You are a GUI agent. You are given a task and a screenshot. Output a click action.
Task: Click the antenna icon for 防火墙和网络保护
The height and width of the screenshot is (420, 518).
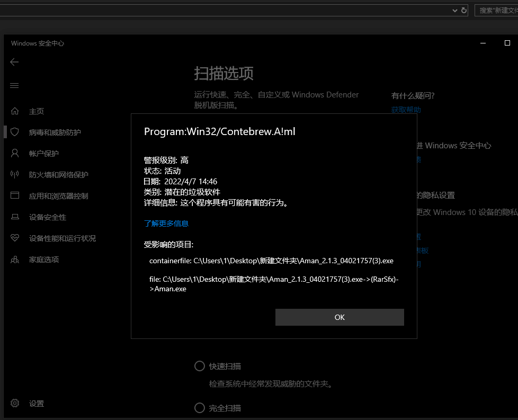tap(15, 174)
